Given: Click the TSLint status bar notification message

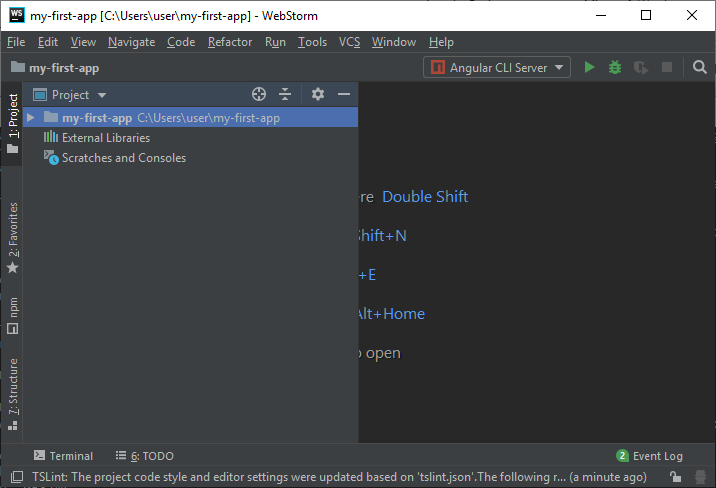Looking at the screenshot, I should click(x=339, y=477).
